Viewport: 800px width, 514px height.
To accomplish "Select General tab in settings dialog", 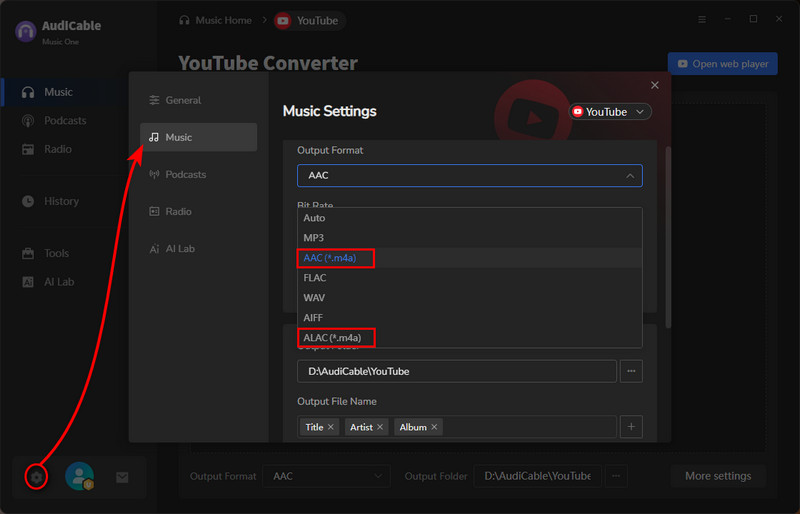I will [x=198, y=100].
